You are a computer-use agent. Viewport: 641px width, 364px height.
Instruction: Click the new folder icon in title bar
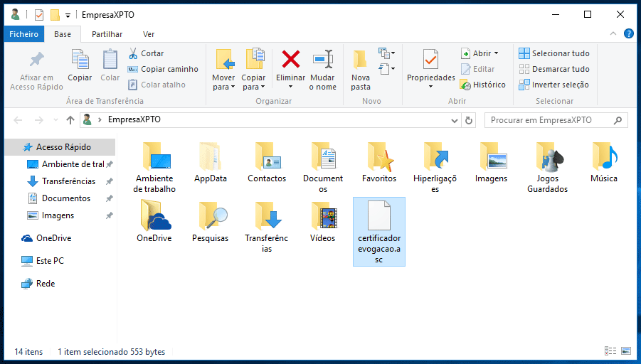point(55,15)
